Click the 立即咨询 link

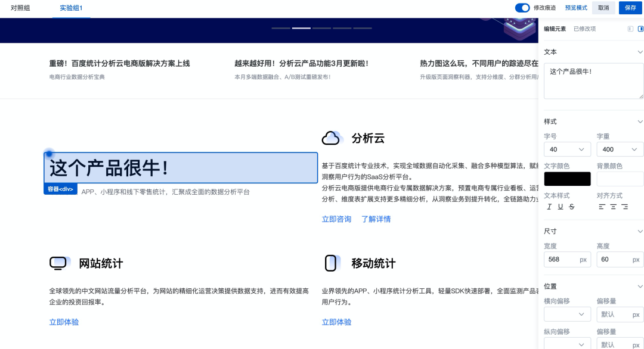[336, 219]
